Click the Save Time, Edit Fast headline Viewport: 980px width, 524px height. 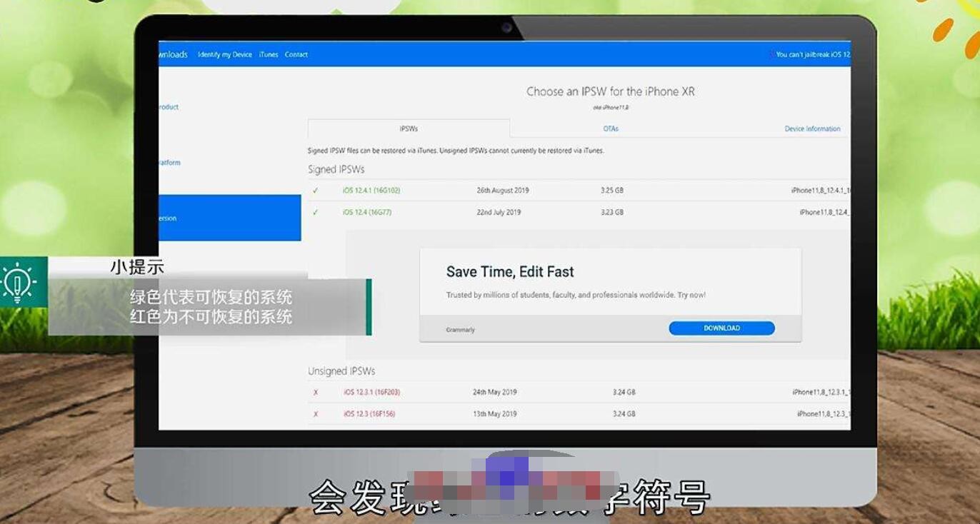pos(510,272)
